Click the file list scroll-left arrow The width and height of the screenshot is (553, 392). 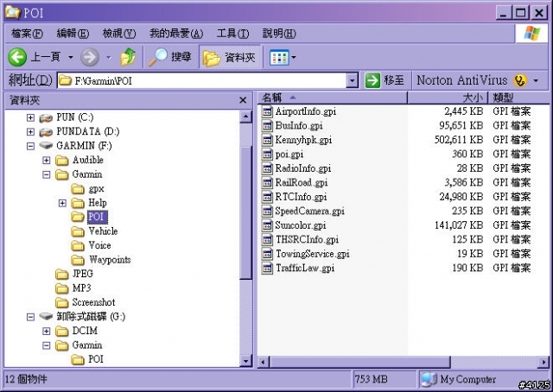point(264,362)
